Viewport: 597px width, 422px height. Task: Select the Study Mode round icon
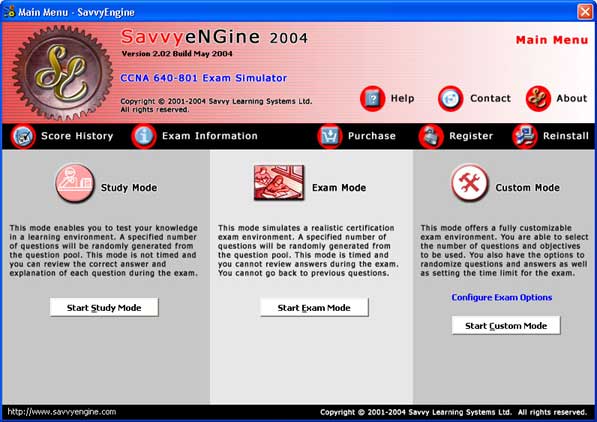click(x=75, y=183)
